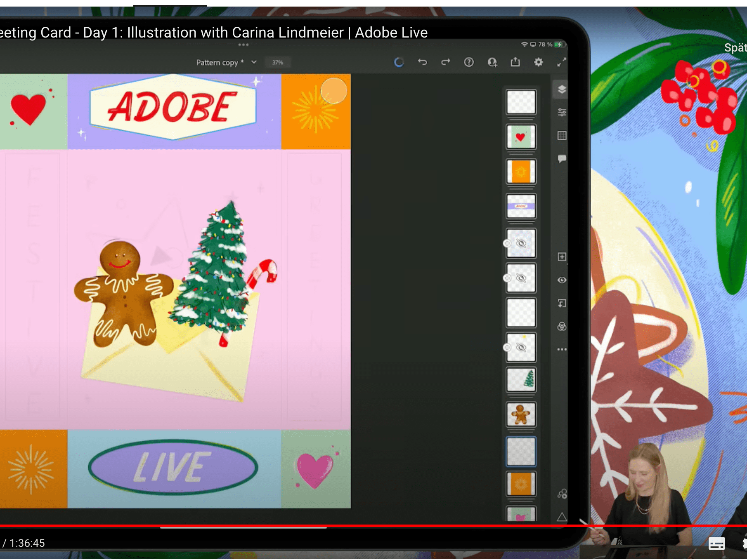The width and height of the screenshot is (747, 560).
Task: Toggle layer visibility eye in taskbar
Action: point(562,280)
